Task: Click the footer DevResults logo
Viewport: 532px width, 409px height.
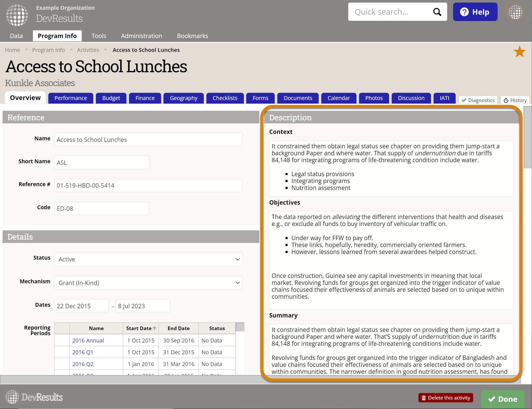Action: click(34, 397)
